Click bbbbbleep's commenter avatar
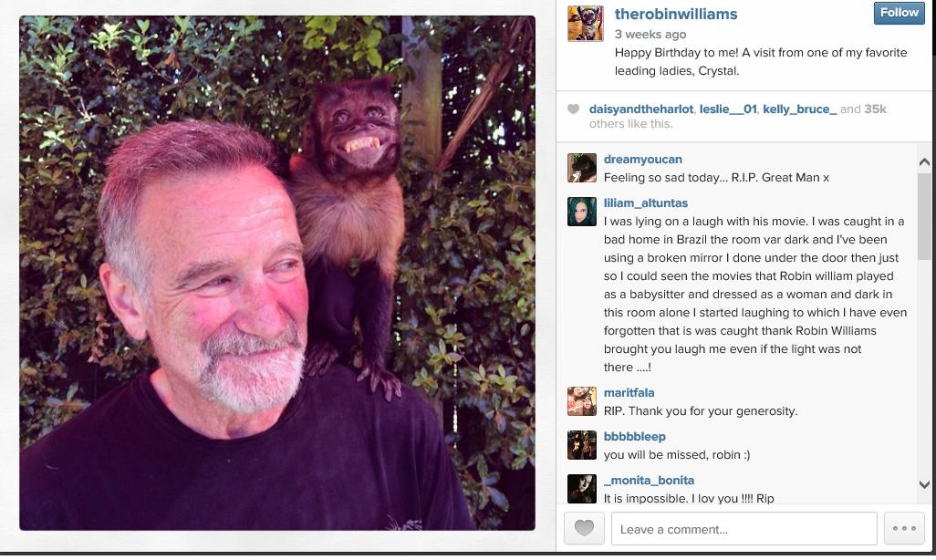The height and width of the screenshot is (560, 936). tap(582, 445)
